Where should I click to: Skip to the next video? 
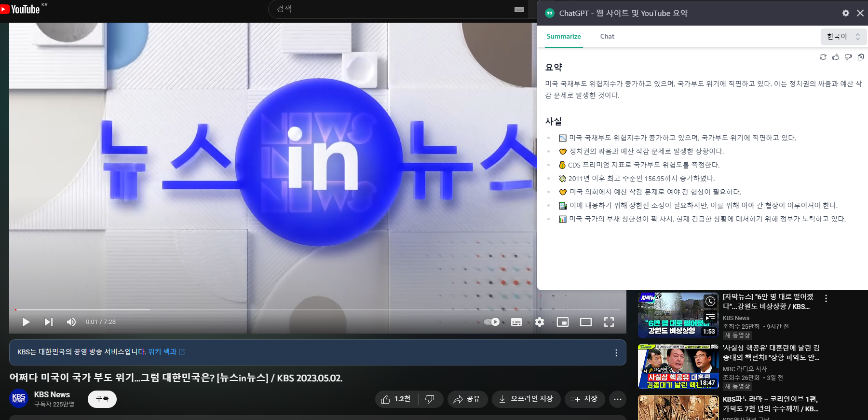49,322
